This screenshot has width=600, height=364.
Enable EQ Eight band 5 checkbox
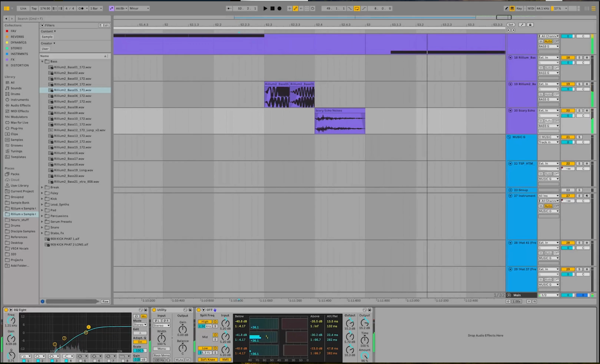(81, 361)
